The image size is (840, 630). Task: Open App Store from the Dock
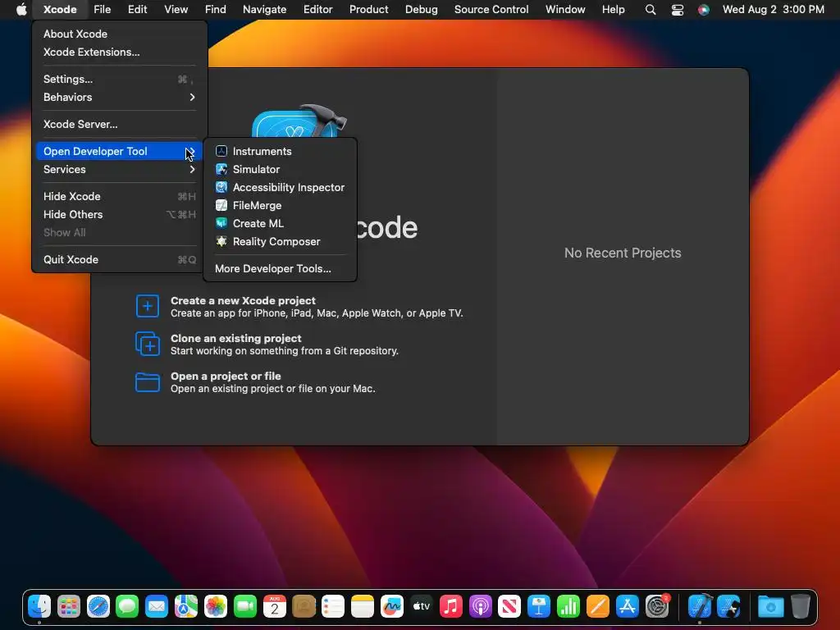pyautogui.click(x=627, y=606)
